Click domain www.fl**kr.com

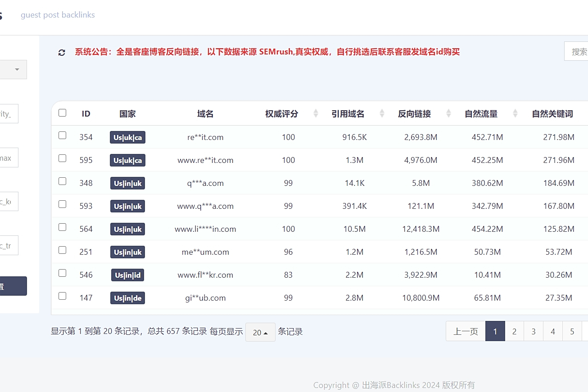(205, 275)
